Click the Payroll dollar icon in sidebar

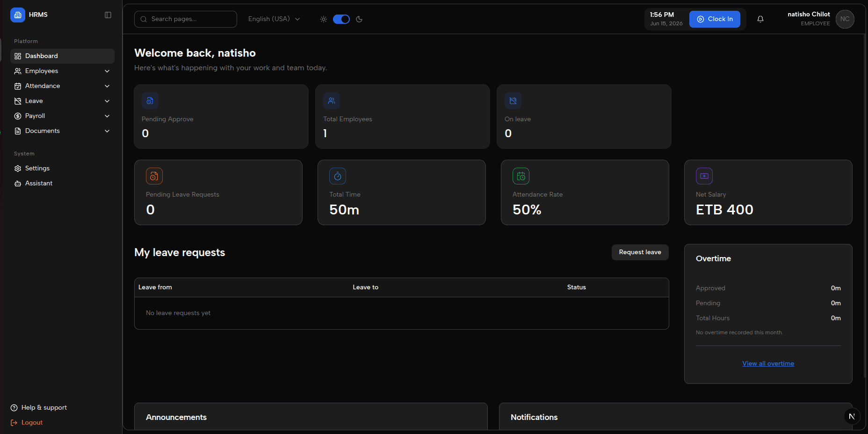(x=18, y=116)
